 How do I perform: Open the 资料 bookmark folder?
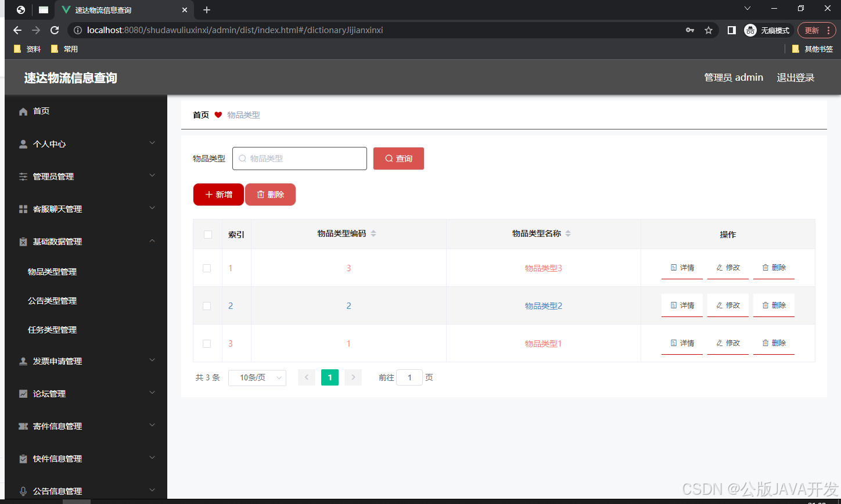[27, 49]
